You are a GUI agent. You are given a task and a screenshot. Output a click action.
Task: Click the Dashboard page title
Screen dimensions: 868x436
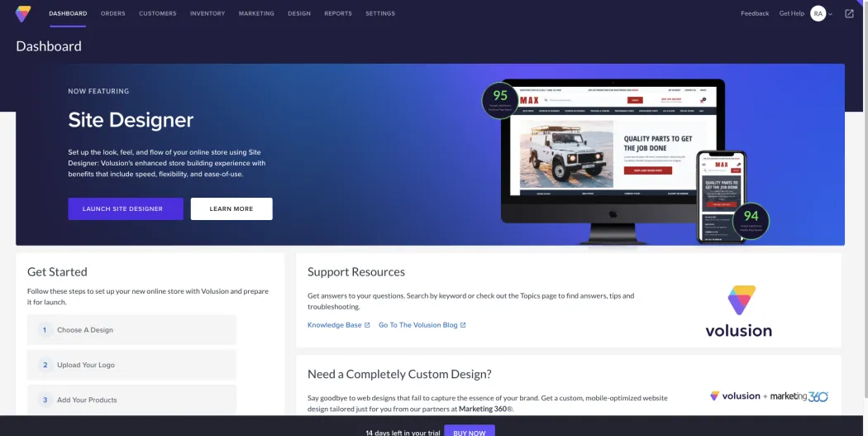pyautogui.click(x=49, y=46)
